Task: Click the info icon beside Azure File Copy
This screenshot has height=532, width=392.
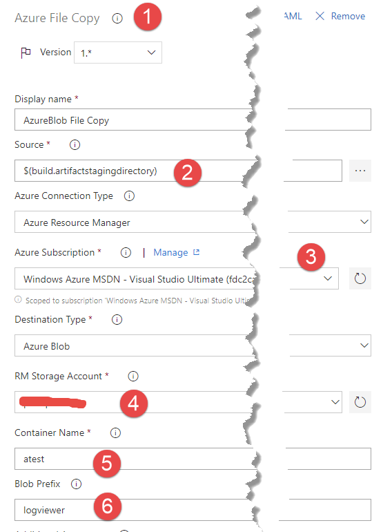Action: (117, 19)
